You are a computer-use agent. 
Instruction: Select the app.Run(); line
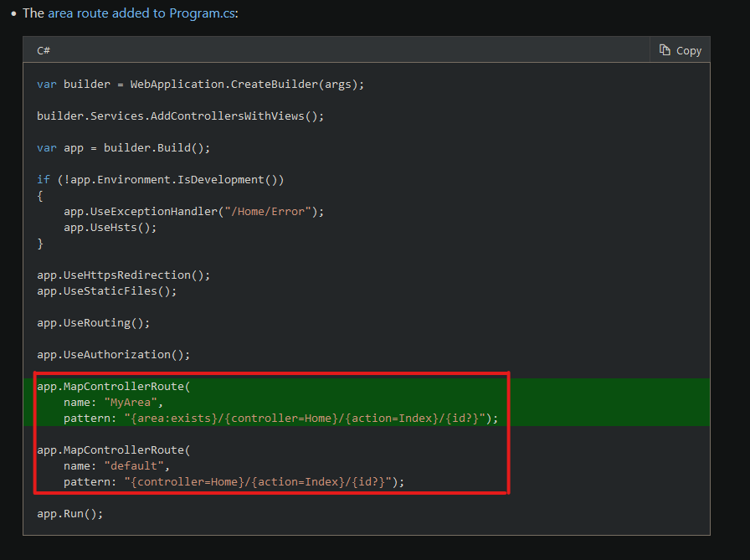pos(69,513)
